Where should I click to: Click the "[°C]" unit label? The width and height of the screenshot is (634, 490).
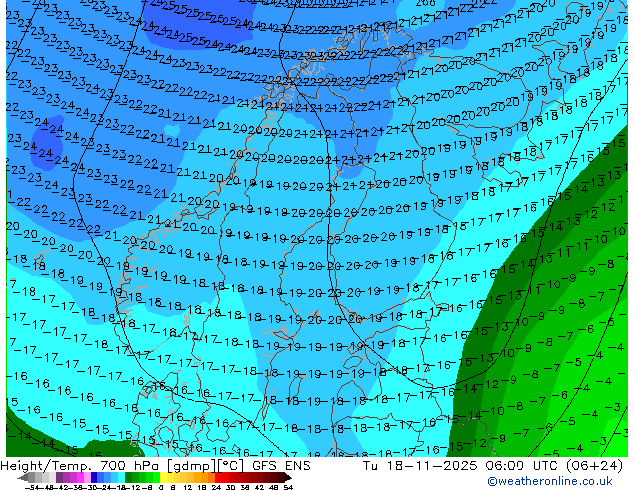click(231, 466)
